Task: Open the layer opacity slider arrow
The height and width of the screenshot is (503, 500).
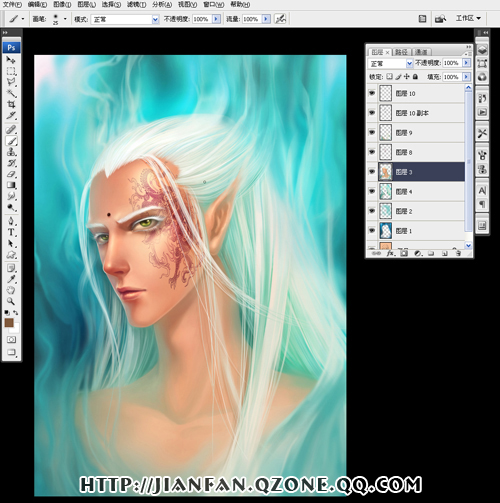Action: [x=467, y=63]
